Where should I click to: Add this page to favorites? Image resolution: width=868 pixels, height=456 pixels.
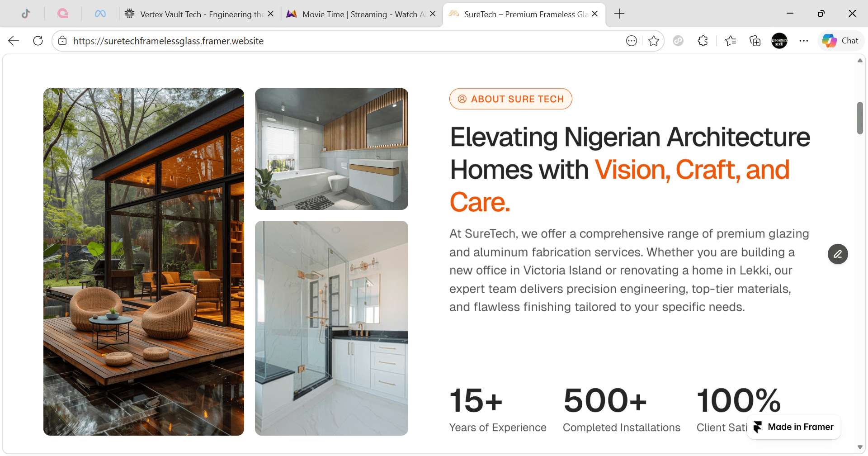[653, 41]
